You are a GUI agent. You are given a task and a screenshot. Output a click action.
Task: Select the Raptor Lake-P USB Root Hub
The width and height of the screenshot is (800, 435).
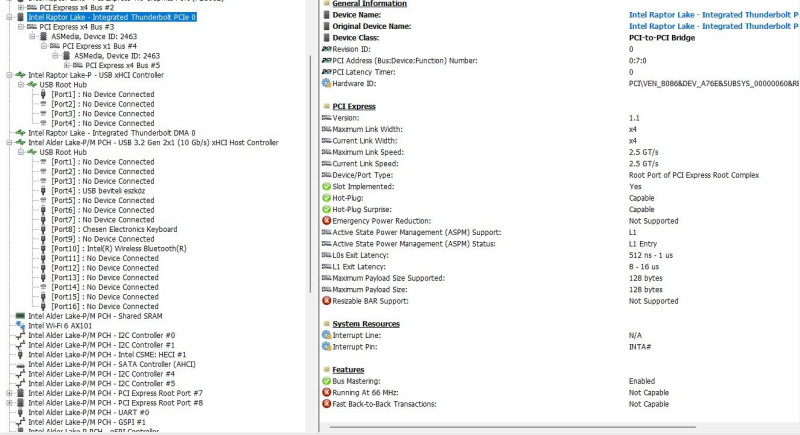tap(63, 85)
